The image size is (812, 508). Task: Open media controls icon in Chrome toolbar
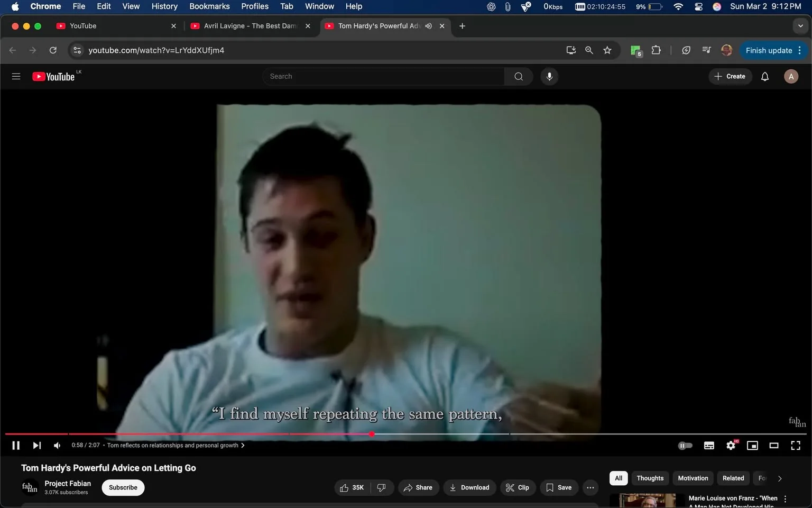706,50
